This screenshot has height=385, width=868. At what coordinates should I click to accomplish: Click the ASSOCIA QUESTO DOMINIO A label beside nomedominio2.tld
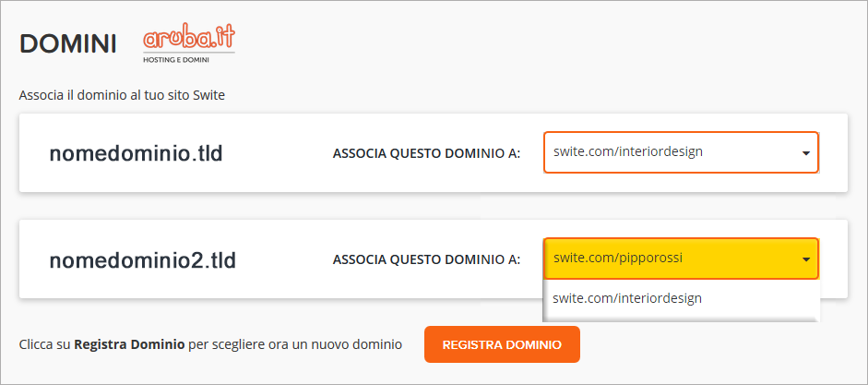point(427,259)
